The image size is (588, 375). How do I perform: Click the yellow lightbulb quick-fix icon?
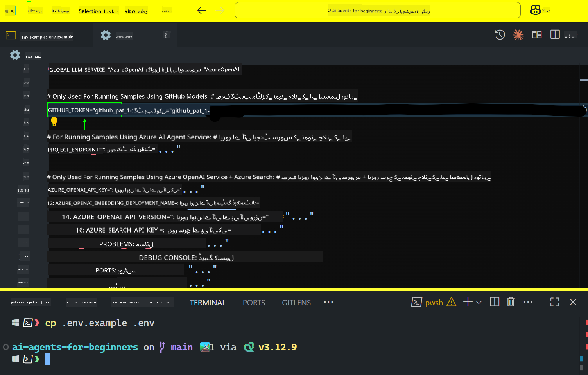pyautogui.click(x=54, y=122)
